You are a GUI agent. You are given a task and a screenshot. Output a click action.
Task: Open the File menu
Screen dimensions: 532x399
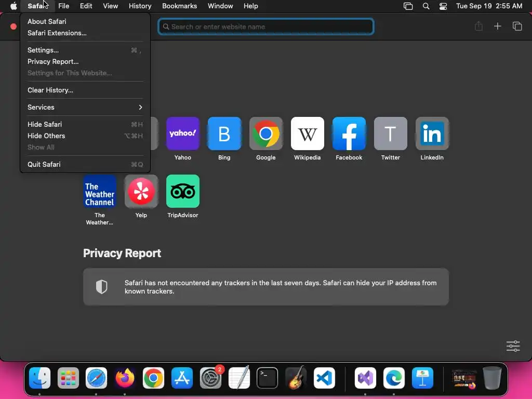(63, 6)
